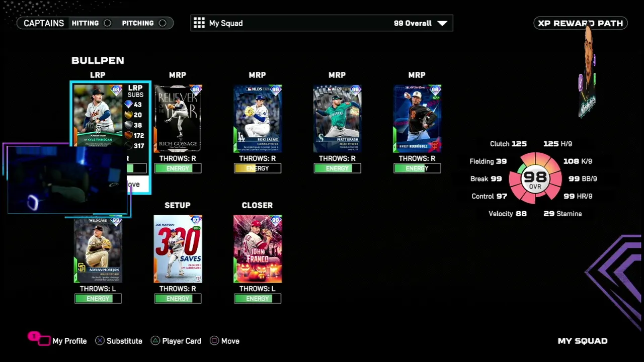The width and height of the screenshot is (644, 362).
Task: Click the streamer avatar overlay
Action: point(587,73)
